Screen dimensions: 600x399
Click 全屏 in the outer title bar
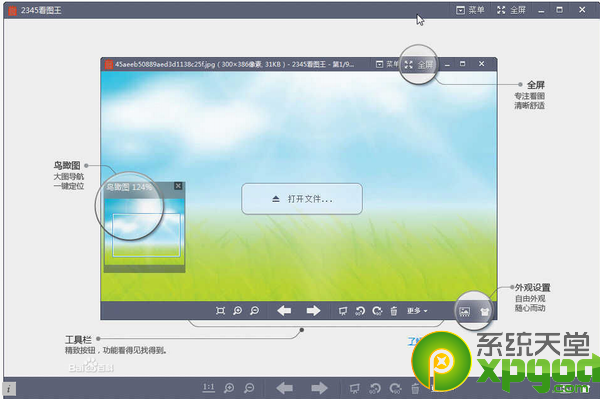tap(511, 10)
